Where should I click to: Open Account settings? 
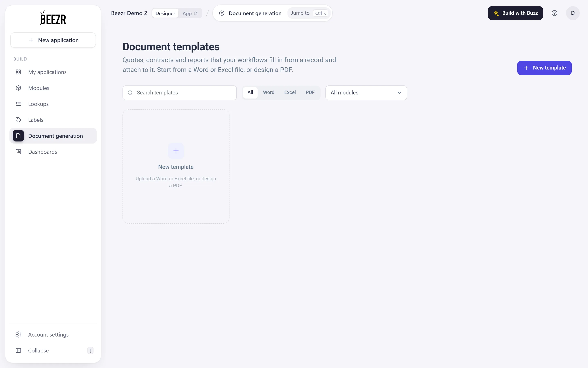point(53,335)
